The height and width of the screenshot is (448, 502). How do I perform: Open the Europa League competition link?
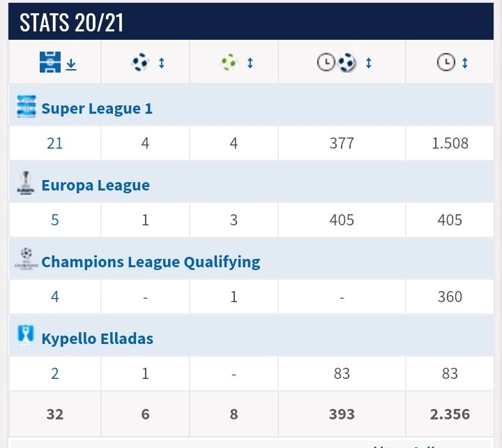(96, 185)
